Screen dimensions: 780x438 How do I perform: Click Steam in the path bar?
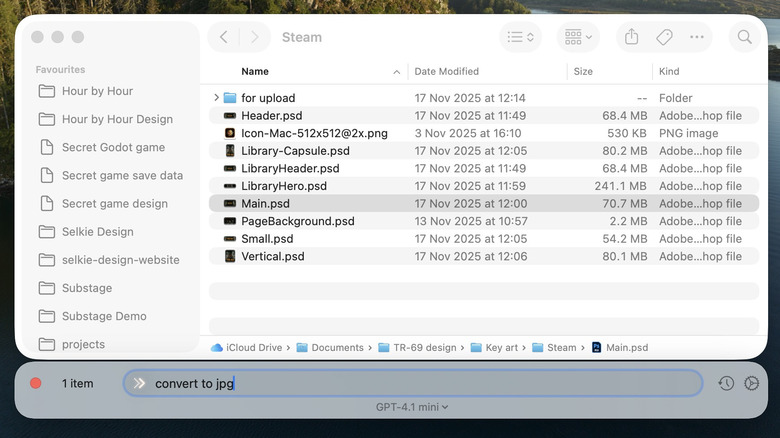pyautogui.click(x=554, y=347)
